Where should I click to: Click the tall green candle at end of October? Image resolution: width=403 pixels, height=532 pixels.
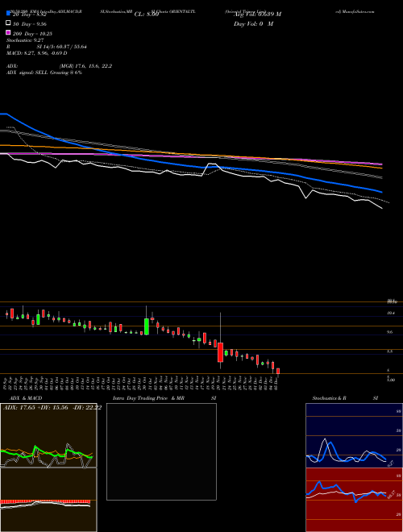coord(147,326)
